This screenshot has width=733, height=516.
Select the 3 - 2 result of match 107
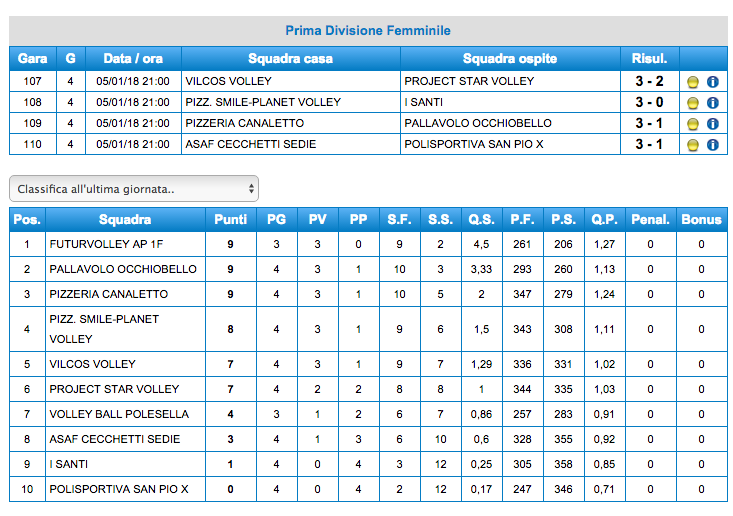coord(649,81)
